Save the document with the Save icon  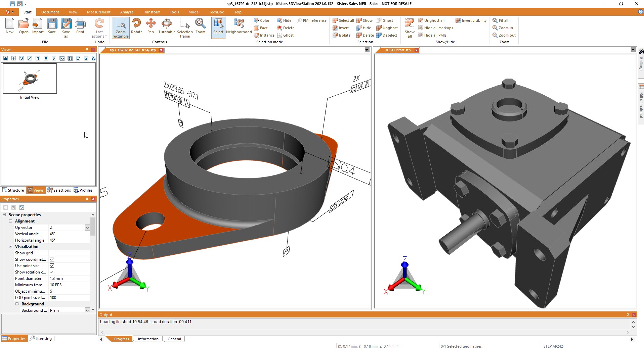coord(52,26)
